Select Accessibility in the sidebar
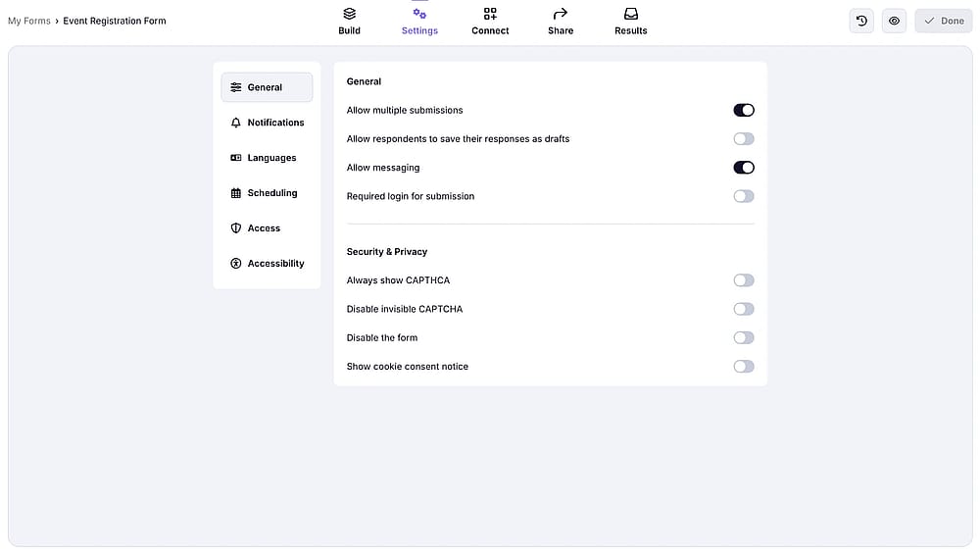Screen dimensions: 980x554 point(267,263)
